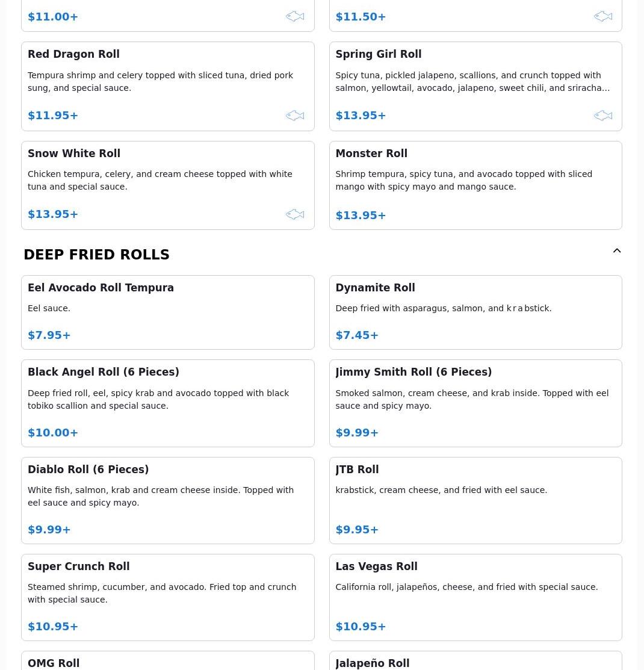
Task: Click the Deep Fried Rolls heading
Action: [x=96, y=255]
